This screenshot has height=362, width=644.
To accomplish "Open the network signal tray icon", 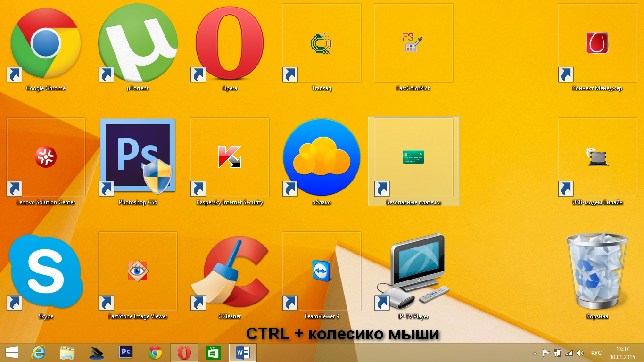I will [x=569, y=353].
